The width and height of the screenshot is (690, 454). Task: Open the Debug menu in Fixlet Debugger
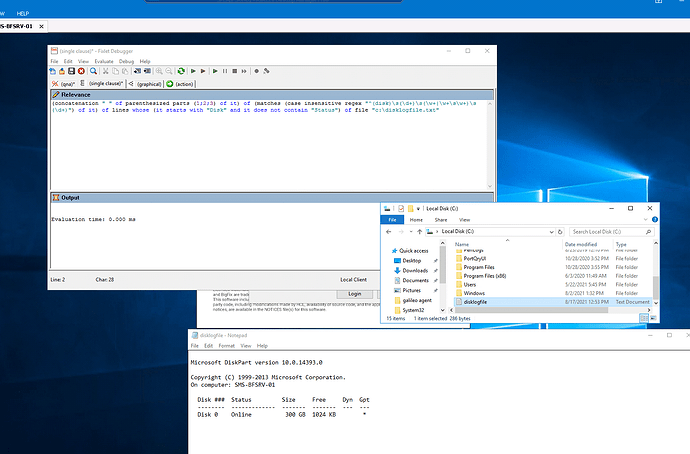click(x=126, y=62)
